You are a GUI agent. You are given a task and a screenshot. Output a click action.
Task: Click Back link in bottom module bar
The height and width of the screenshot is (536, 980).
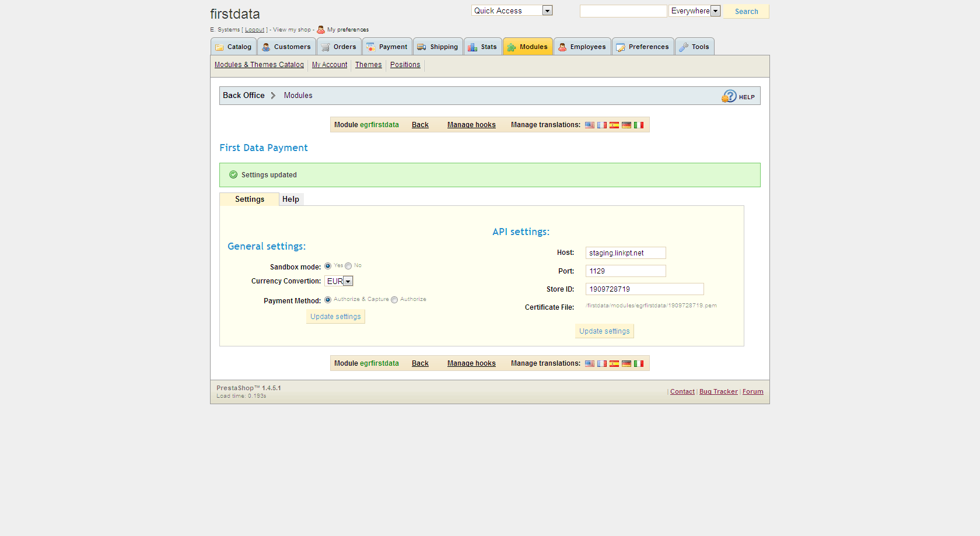tap(420, 363)
